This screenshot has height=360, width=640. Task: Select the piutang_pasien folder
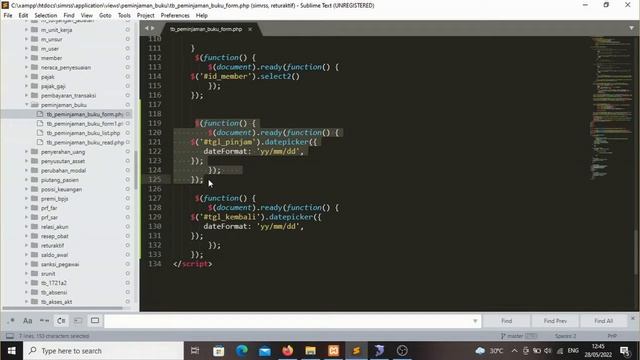60,180
